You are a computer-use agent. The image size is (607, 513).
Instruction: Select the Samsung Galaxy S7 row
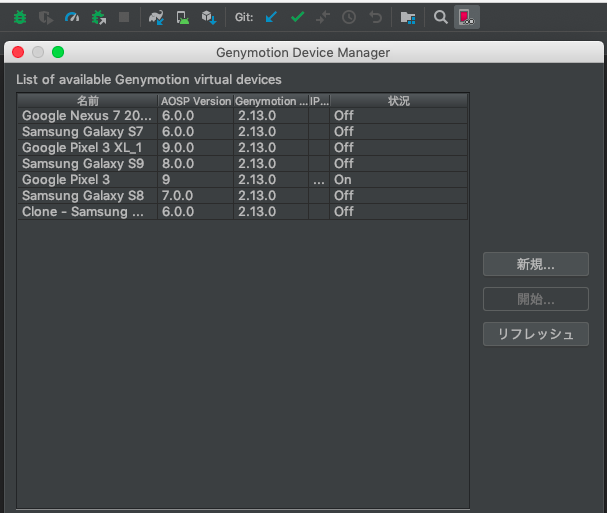pos(242,132)
